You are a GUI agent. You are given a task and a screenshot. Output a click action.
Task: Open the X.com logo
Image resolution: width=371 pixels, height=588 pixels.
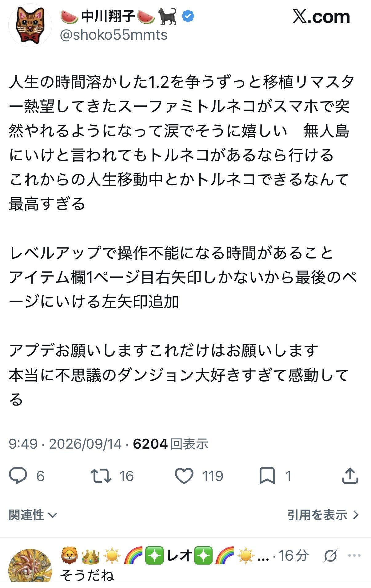coord(321,17)
